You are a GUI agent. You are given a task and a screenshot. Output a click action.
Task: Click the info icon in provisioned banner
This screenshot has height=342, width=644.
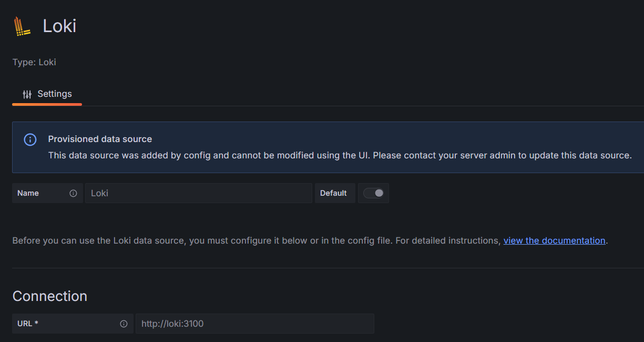30,139
